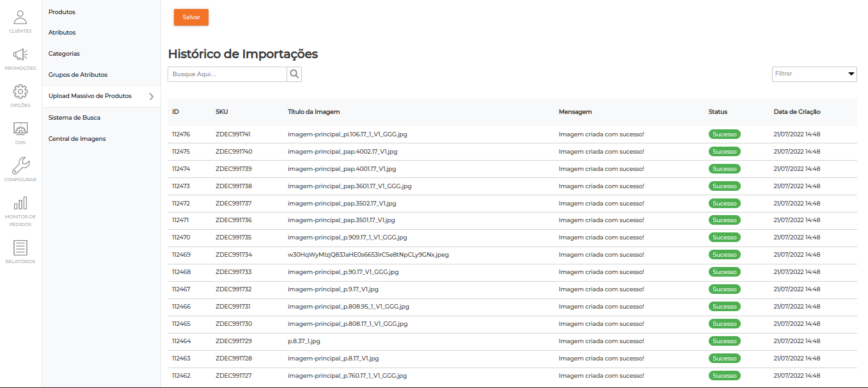Click the Promoções megaphone icon
This screenshot has height=388, width=868.
(x=20, y=55)
